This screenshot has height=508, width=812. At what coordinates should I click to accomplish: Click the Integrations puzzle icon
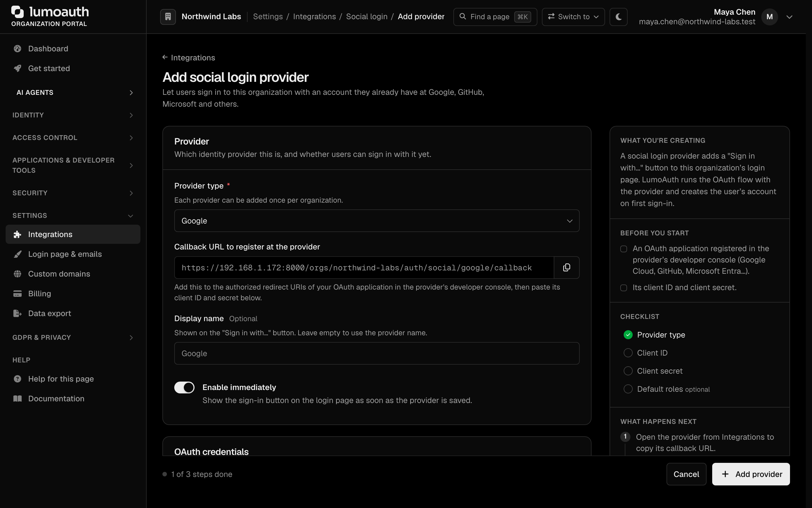click(17, 235)
